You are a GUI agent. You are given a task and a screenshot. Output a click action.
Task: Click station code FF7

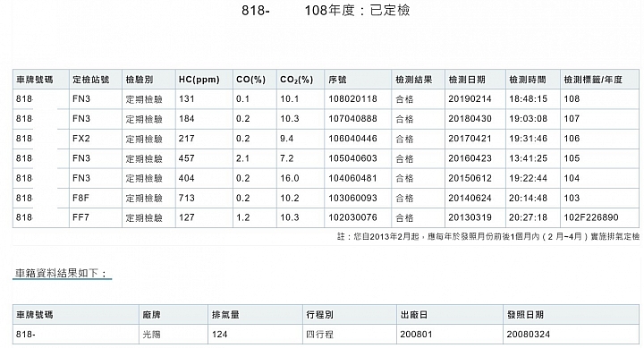(80, 217)
